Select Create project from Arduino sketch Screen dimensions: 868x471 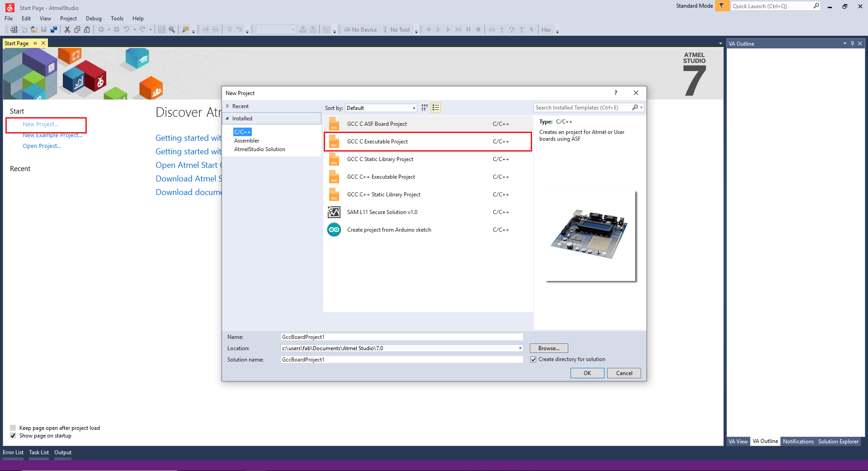pyautogui.click(x=428, y=230)
